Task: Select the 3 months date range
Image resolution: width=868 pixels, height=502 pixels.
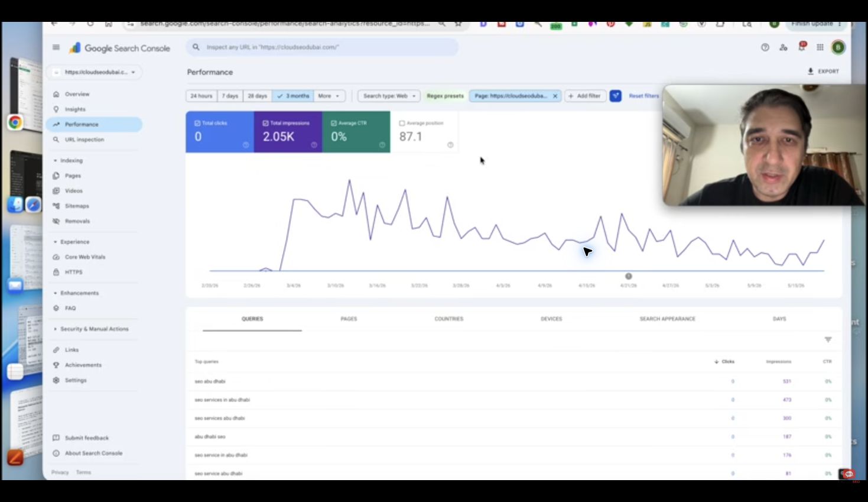Action: (x=293, y=96)
